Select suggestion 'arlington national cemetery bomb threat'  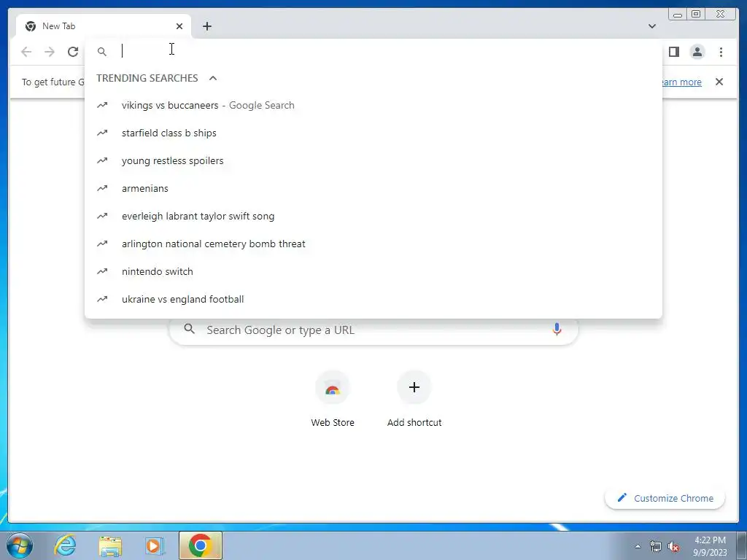[373, 244]
